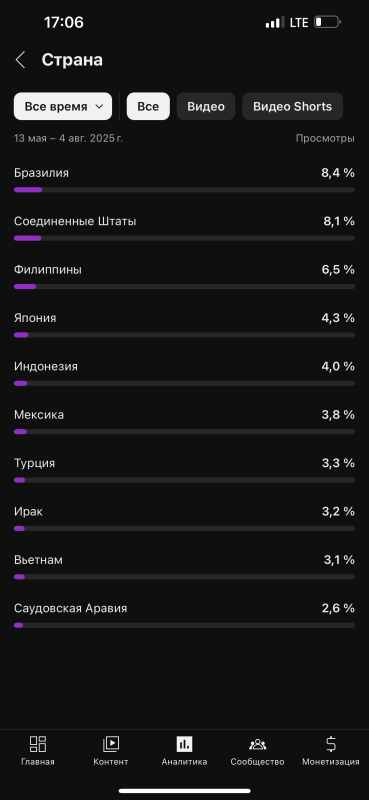Select the Япония row
The height and width of the screenshot is (800, 369).
[184, 325]
